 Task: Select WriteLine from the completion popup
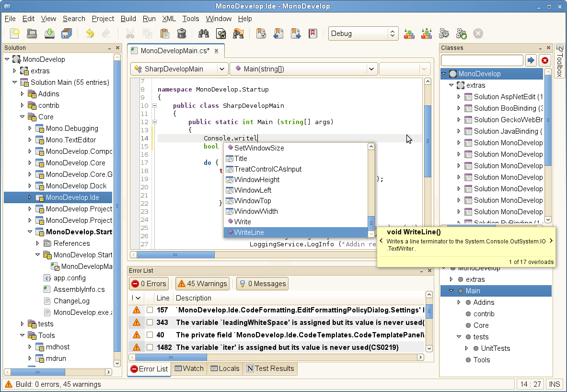[259, 232]
